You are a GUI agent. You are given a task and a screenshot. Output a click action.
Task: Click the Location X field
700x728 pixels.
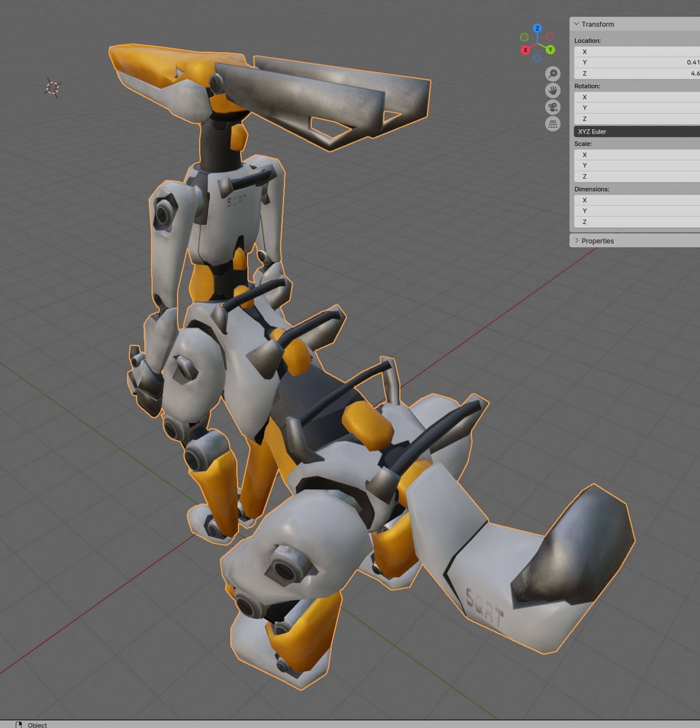[x=637, y=52]
